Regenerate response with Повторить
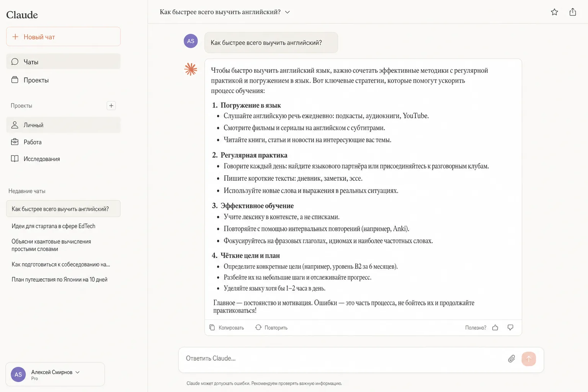The width and height of the screenshot is (588, 392). click(x=271, y=328)
